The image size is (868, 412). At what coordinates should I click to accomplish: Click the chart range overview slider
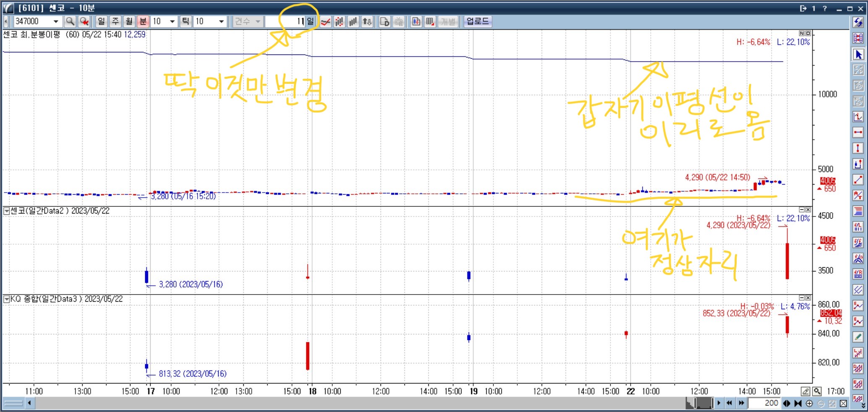699,403
